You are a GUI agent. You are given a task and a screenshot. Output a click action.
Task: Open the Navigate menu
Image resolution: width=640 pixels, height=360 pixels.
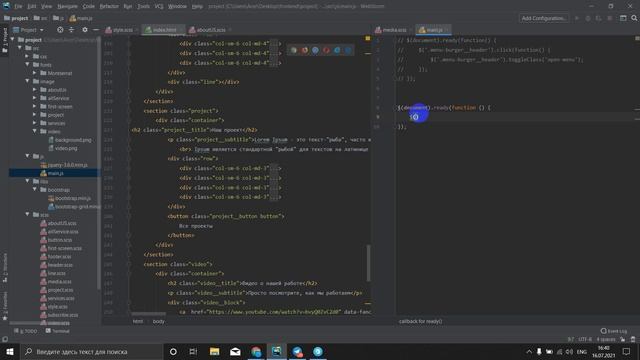tap(67, 6)
